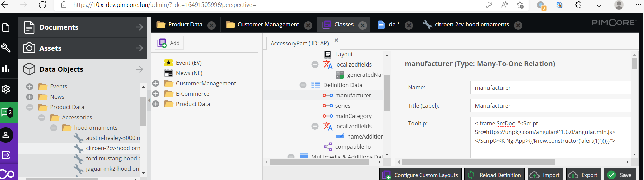The image size is (644, 180).
Task: Select the Event (EV) class
Action: click(189, 63)
